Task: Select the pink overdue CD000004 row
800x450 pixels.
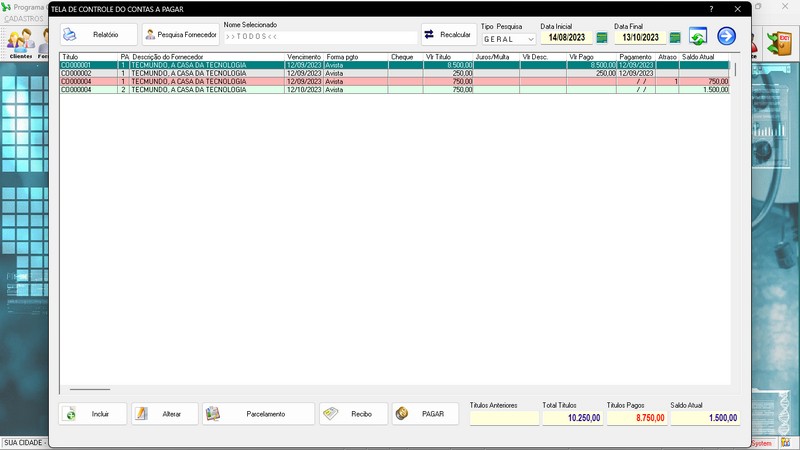Action: (x=200, y=81)
